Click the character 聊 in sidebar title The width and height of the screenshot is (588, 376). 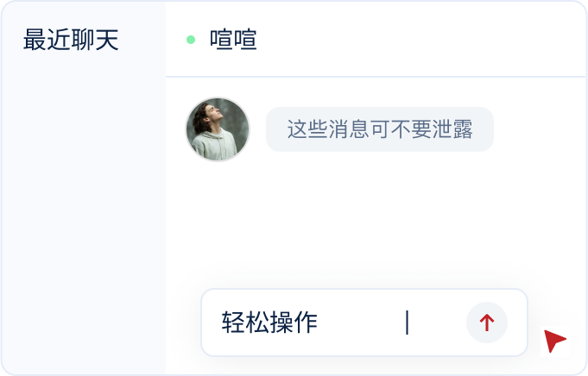pos(83,40)
